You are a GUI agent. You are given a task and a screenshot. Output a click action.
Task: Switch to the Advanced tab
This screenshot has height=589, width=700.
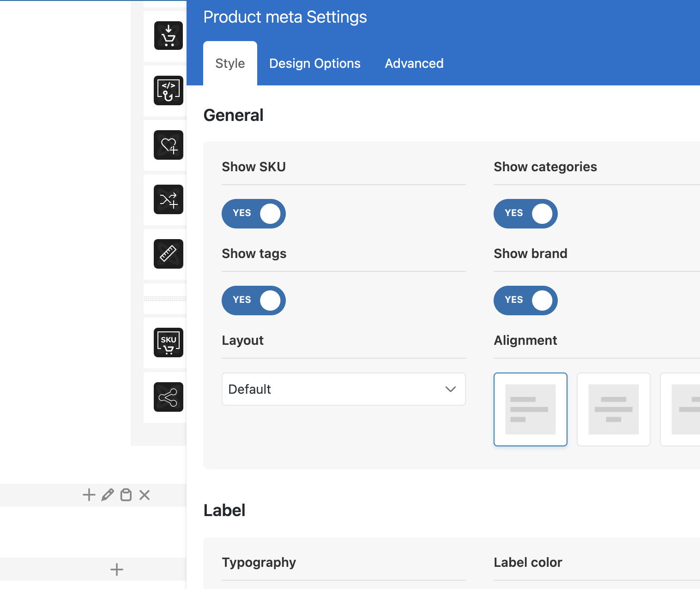[414, 63]
